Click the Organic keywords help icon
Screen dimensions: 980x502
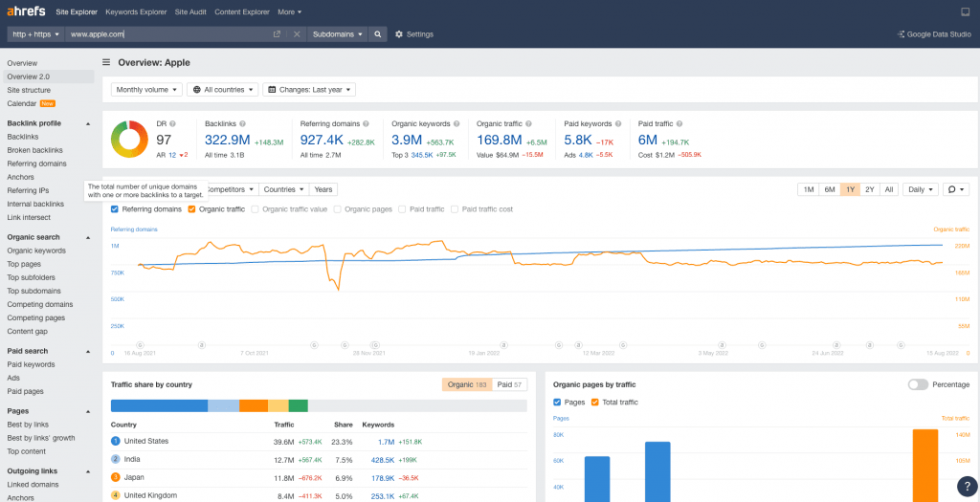[457, 123]
